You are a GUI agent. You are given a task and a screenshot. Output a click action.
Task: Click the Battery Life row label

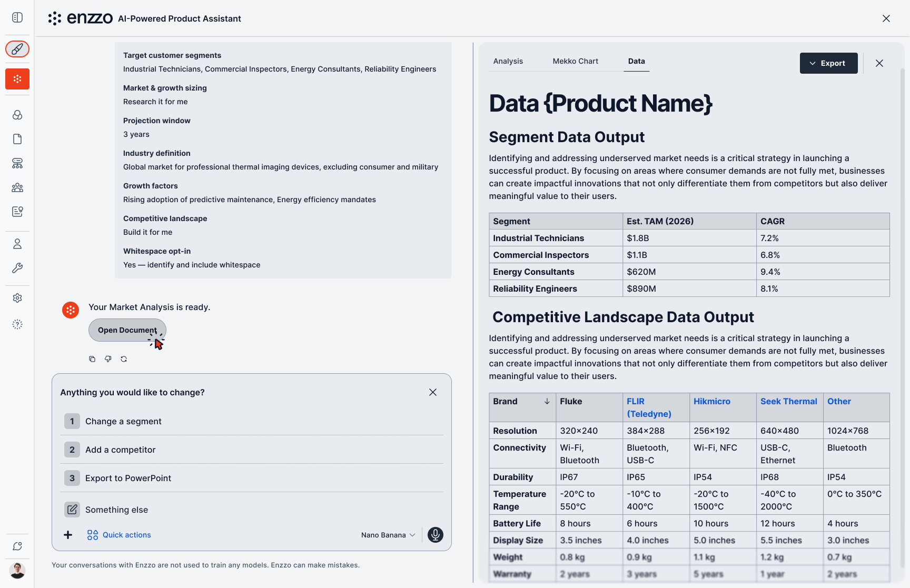pos(517,523)
